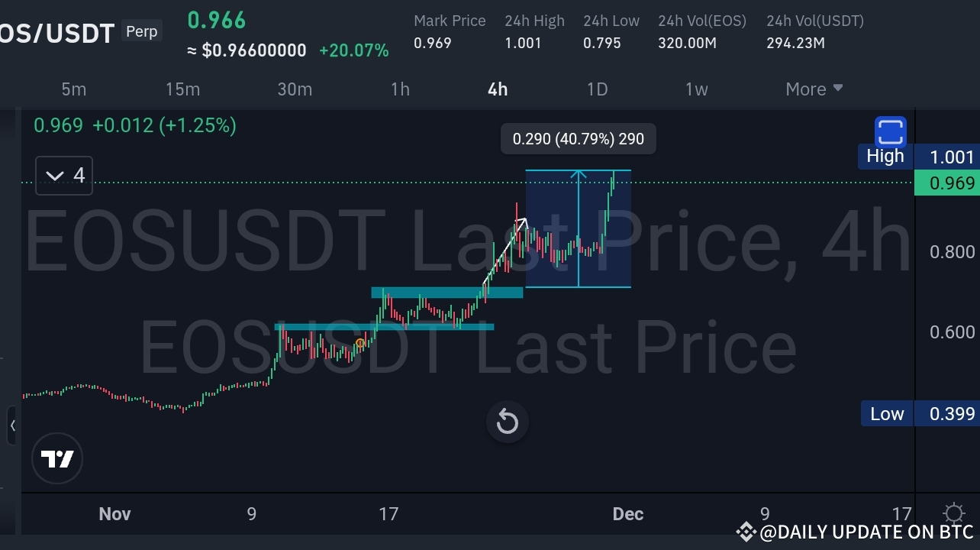This screenshot has width=980, height=550.
Task: Click the Perp badge next to the pair name
Action: click(141, 31)
